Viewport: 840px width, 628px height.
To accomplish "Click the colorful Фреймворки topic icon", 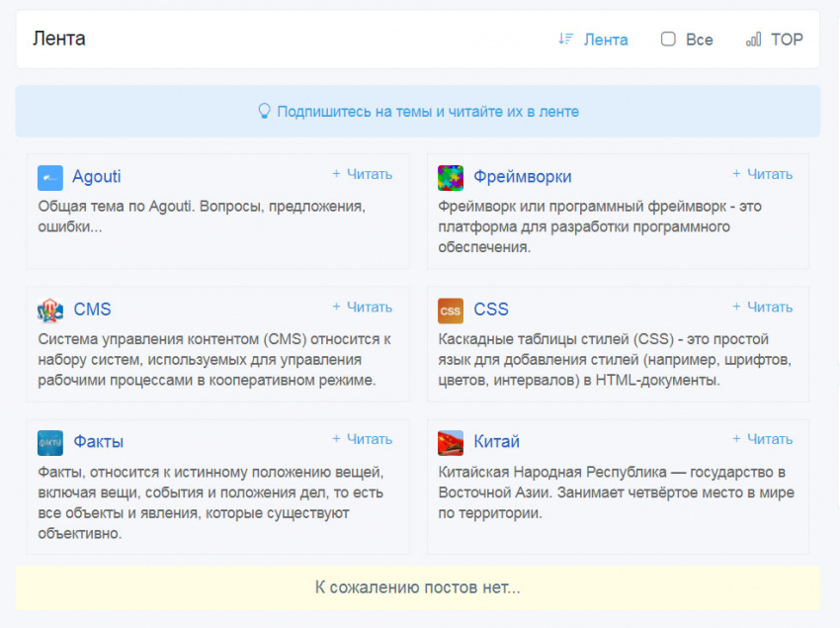I will click(451, 178).
